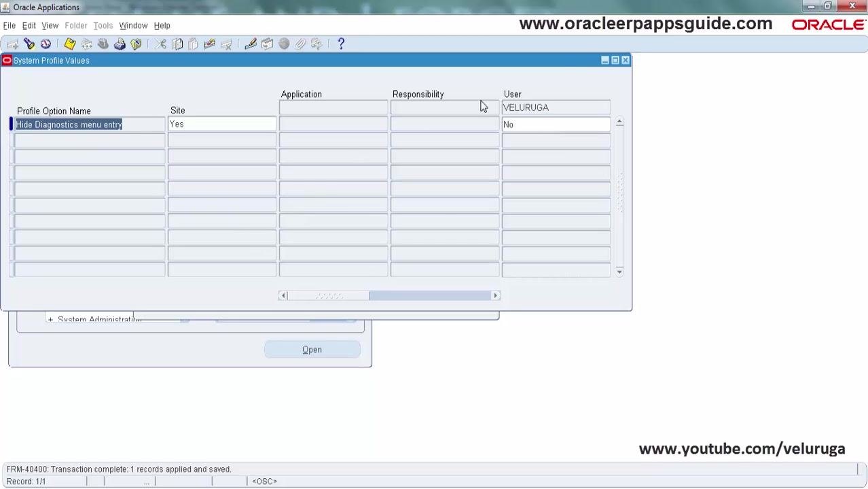The height and width of the screenshot is (489, 868).
Task: Open the Edit menu
Action: [x=29, y=26]
